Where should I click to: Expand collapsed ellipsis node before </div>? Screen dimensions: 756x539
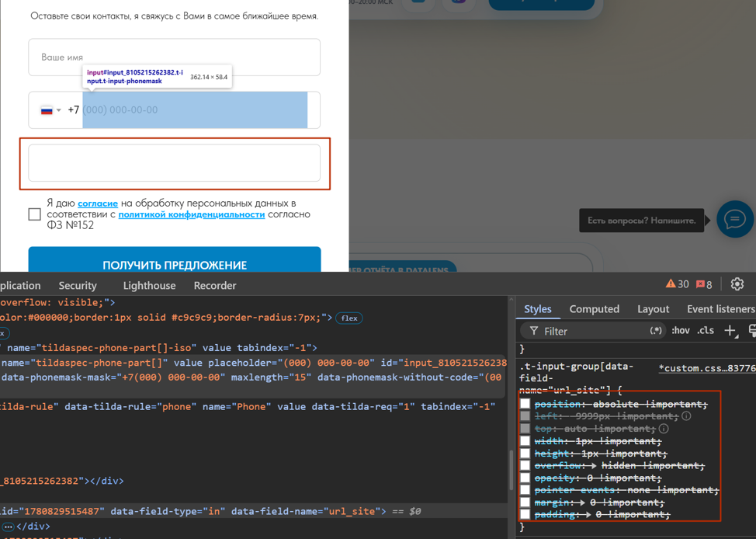pos(7,526)
